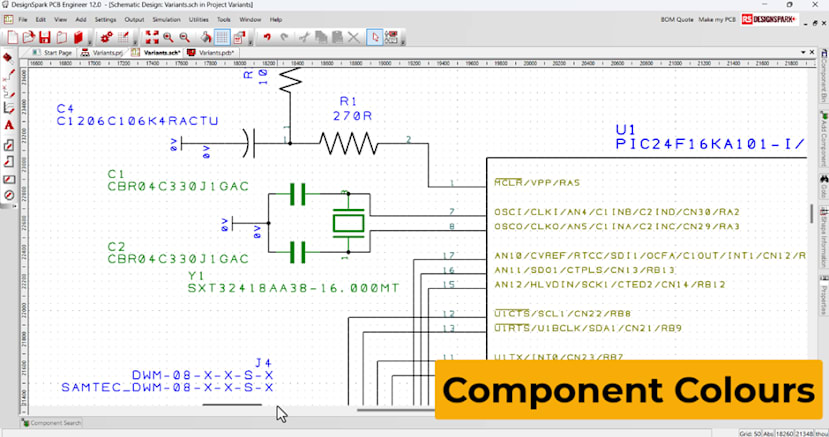Click the Zoom All view icon
Screen dimensions: 829x437
(152, 37)
